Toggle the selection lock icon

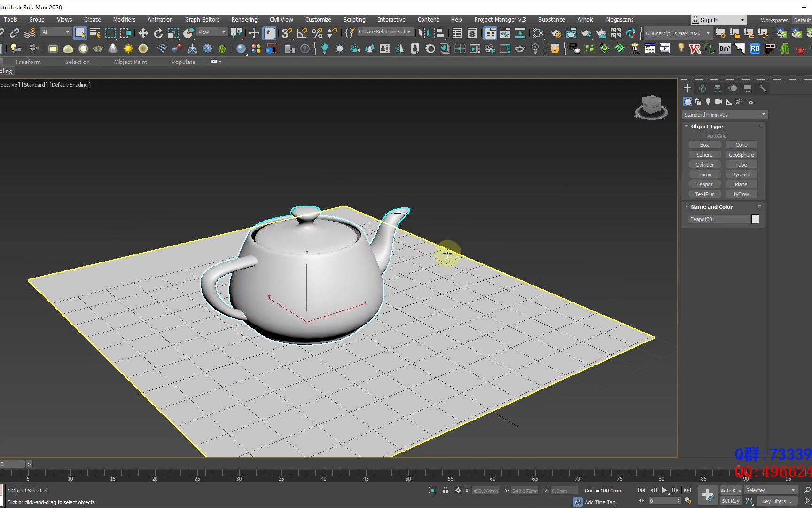pos(445,491)
